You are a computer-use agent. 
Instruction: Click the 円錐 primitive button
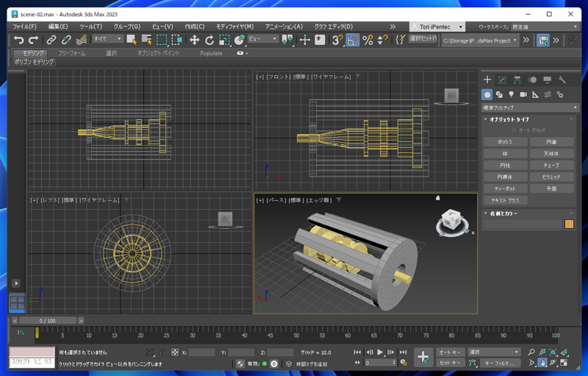tap(551, 142)
